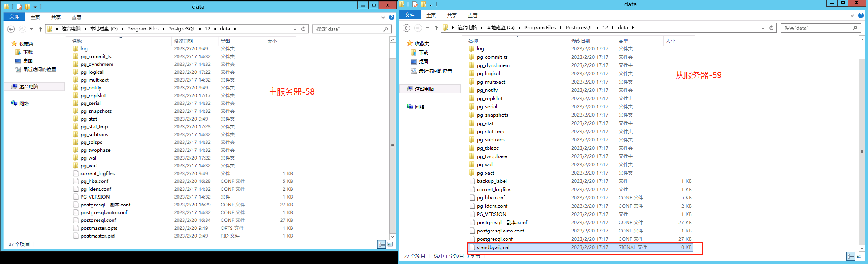This screenshot has width=868, height=264.
Task: Open the pg_wal folder icon in left window
Action: coord(76,158)
